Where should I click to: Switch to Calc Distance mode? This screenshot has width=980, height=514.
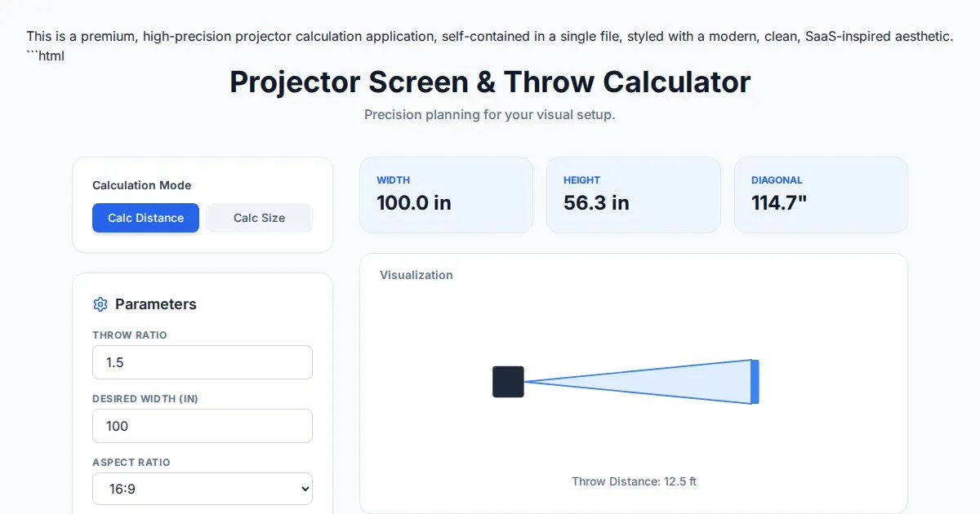pyautogui.click(x=145, y=218)
